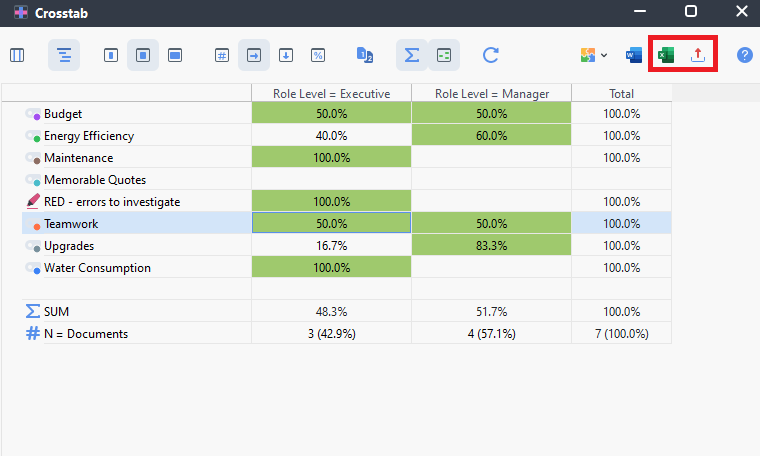Click Energy Efficiency Manager cell 60.0%
This screenshot has height=456, width=760.
tap(491, 136)
